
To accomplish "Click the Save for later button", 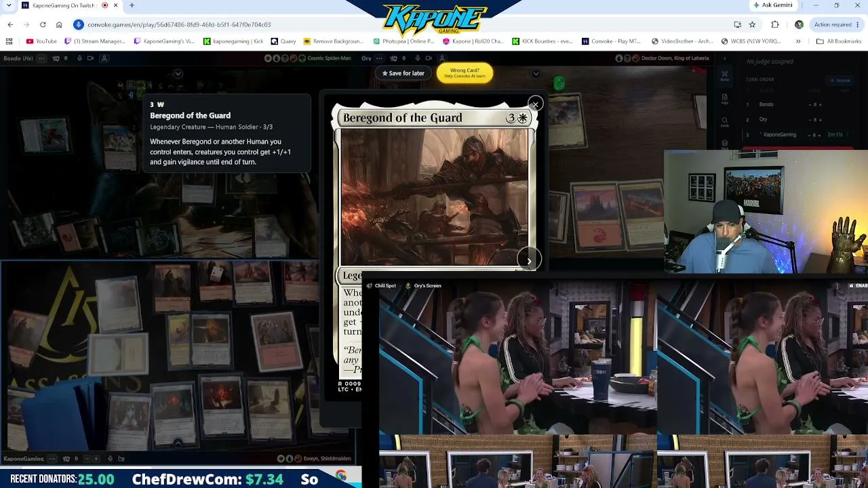I will [x=403, y=73].
